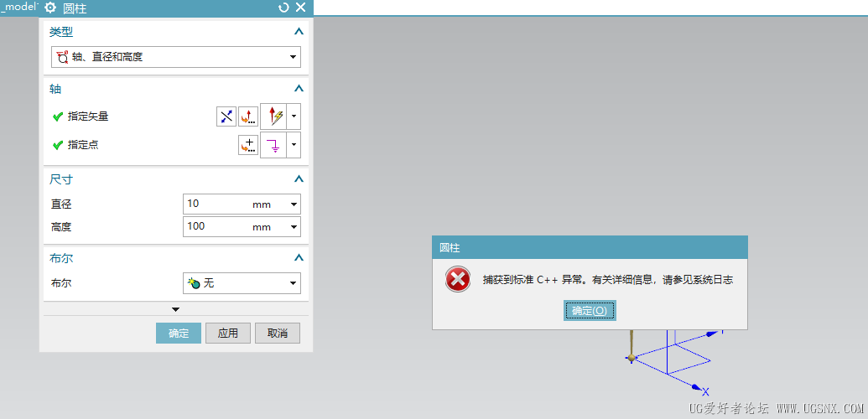The image size is (868, 419).
Task: Click the inferred point icon
Action: [x=273, y=145]
